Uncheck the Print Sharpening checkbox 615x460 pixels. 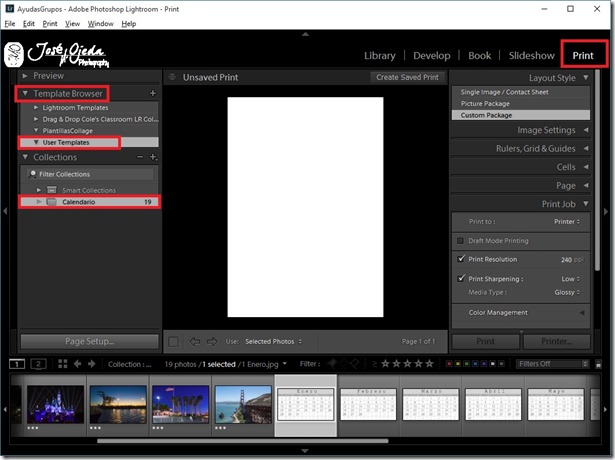(x=461, y=278)
